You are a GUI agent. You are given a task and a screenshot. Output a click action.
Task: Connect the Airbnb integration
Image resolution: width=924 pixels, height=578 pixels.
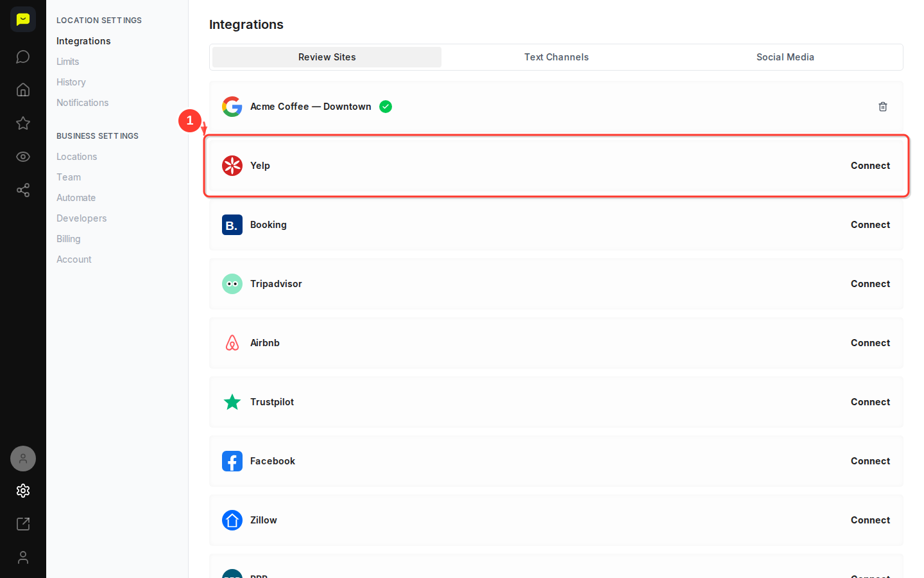[x=871, y=343]
